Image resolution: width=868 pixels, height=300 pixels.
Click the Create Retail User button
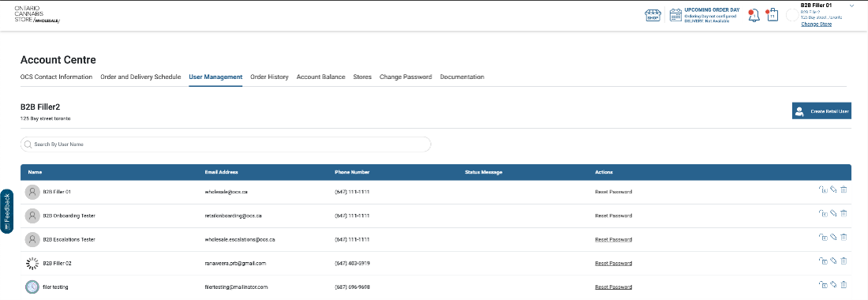point(821,111)
